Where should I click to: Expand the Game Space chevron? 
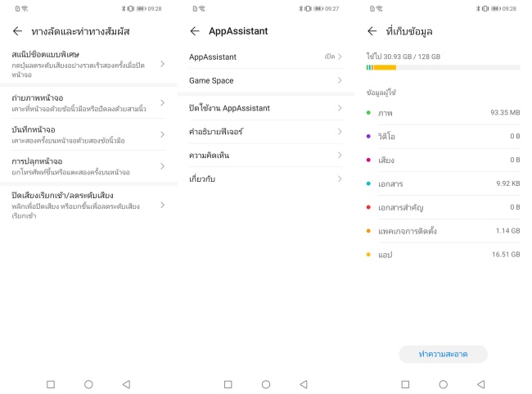click(x=340, y=80)
